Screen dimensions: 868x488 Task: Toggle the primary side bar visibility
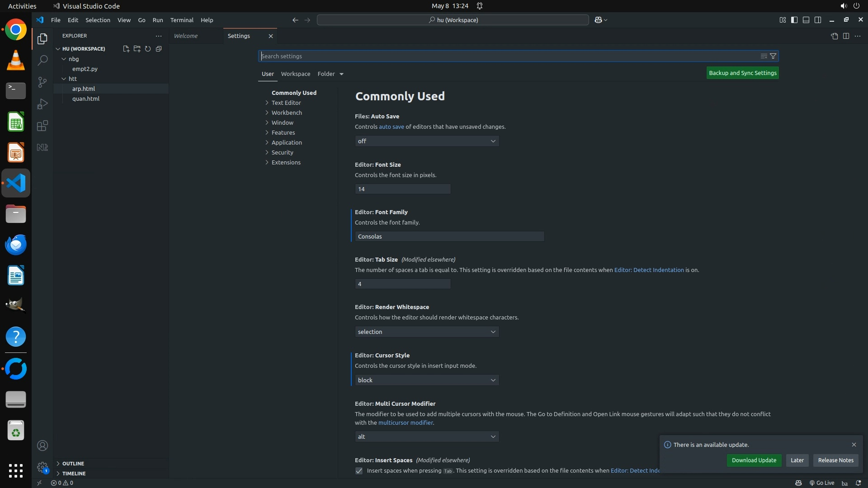tap(794, 20)
